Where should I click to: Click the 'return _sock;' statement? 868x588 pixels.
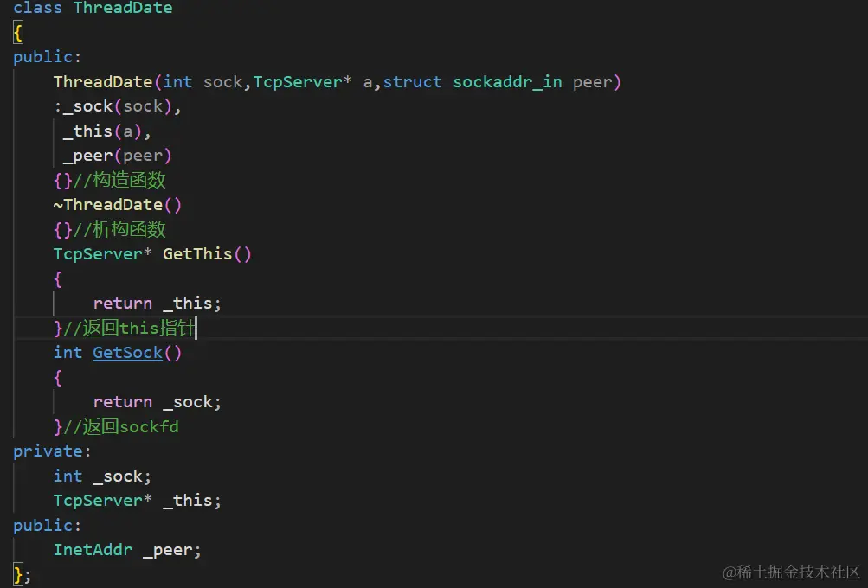point(158,401)
